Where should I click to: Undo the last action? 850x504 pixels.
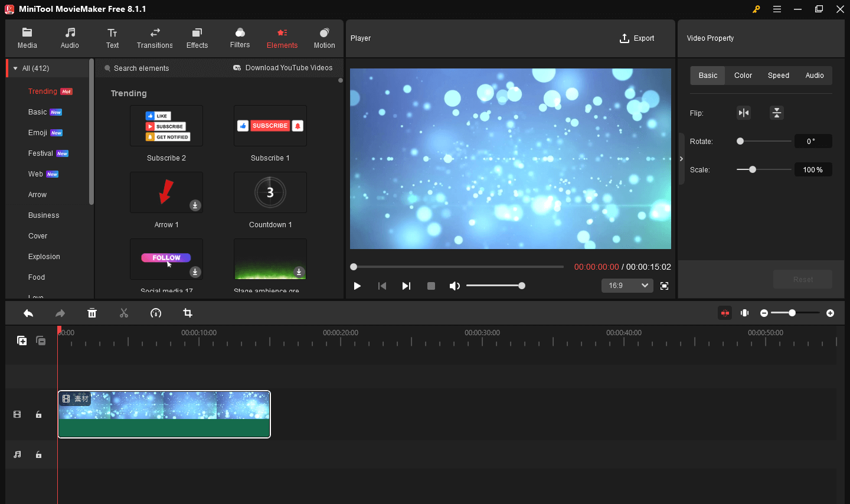tap(28, 313)
